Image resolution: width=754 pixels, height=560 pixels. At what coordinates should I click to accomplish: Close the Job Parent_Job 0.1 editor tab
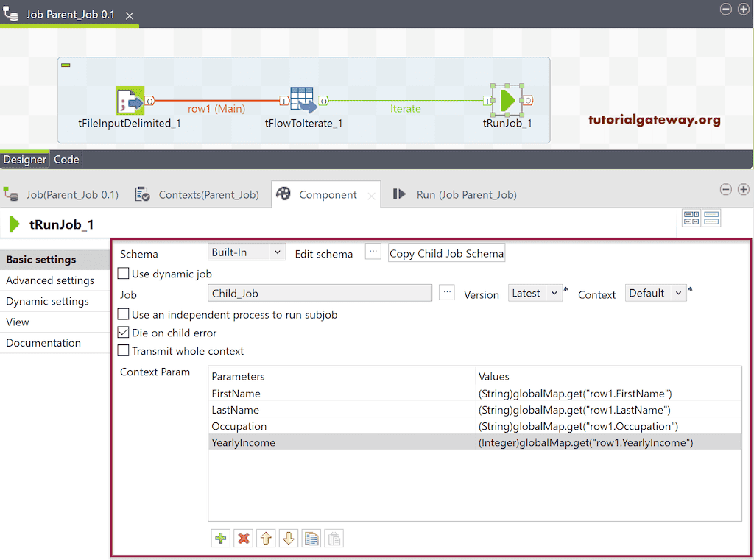[x=130, y=16]
